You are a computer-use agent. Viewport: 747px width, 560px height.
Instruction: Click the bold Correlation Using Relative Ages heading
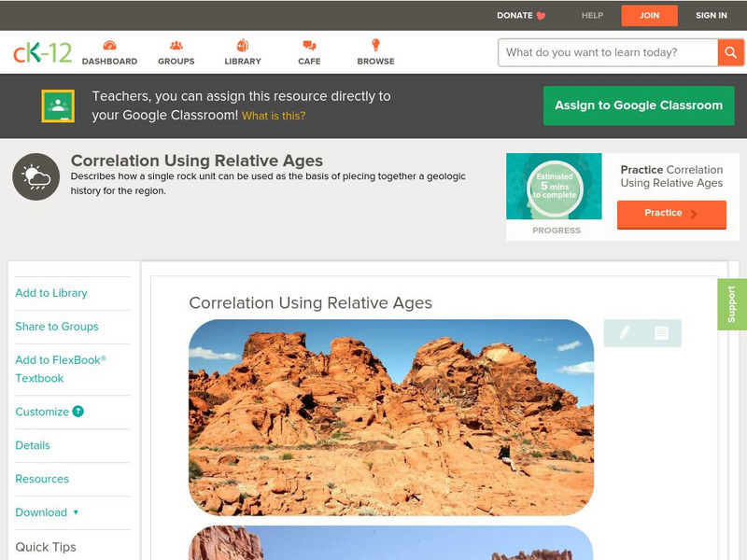click(x=197, y=161)
